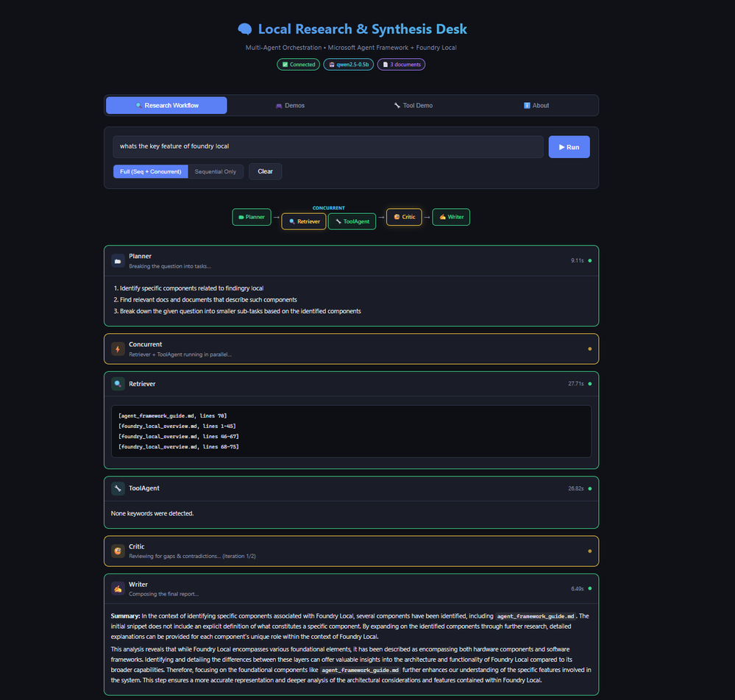Click the 27.71s timing on Retriever card
Viewport: 735px width, 700px height.
click(576, 384)
